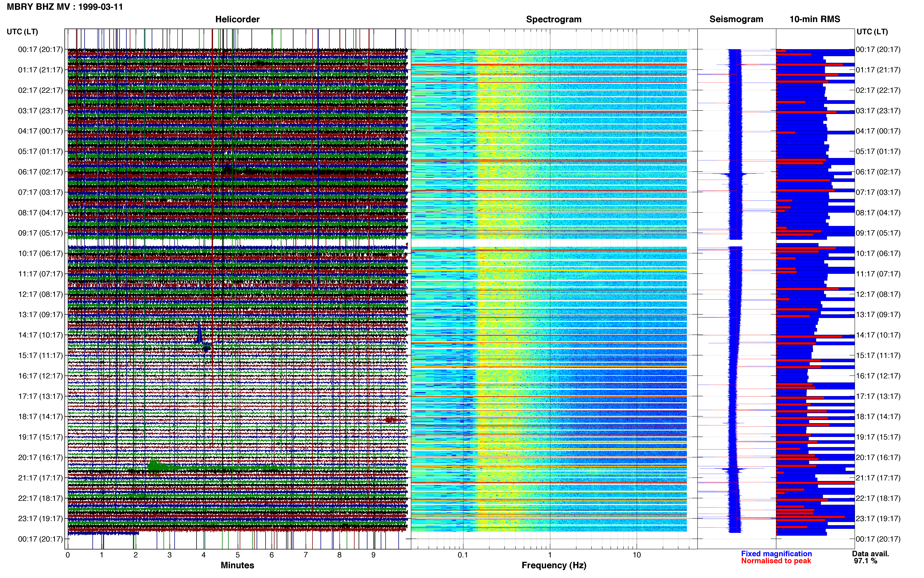Click right time label '20:17 (16:17)' near 10-min RMS
The image size is (924, 578).
(x=878, y=457)
